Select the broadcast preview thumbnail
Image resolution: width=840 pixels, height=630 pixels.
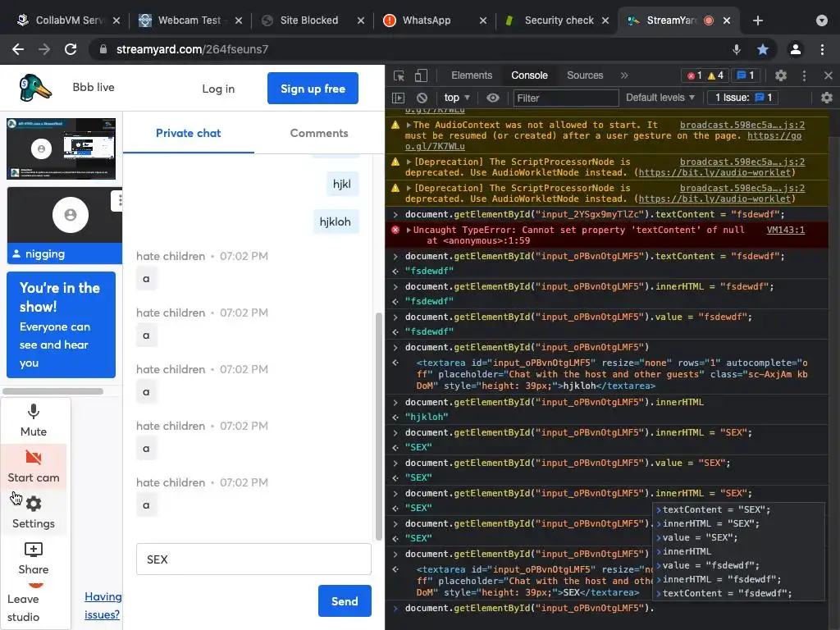click(61, 149)
